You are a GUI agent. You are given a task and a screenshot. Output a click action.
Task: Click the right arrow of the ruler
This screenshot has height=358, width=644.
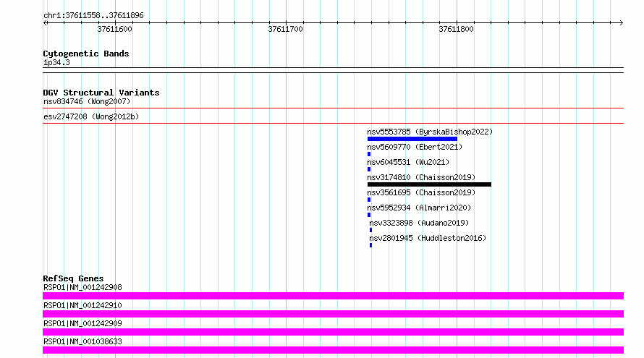click(x=621, y=22)
